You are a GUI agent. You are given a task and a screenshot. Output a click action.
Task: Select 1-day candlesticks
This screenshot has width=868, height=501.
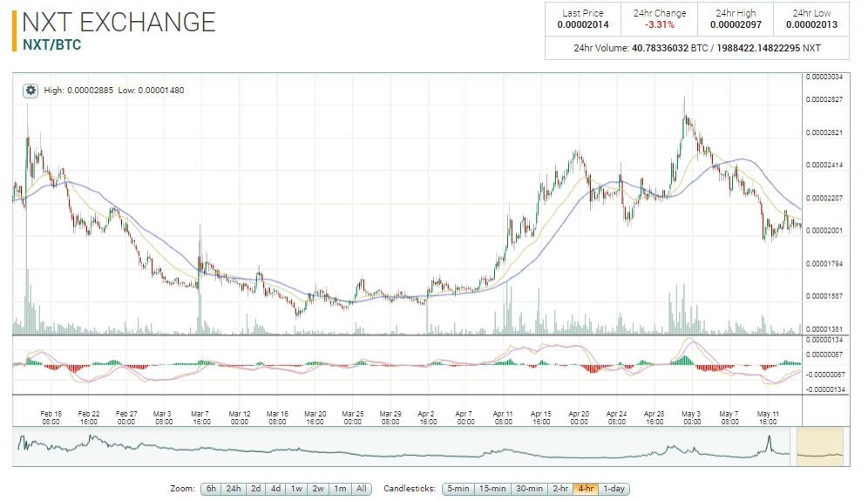click(x=614, y=489)
